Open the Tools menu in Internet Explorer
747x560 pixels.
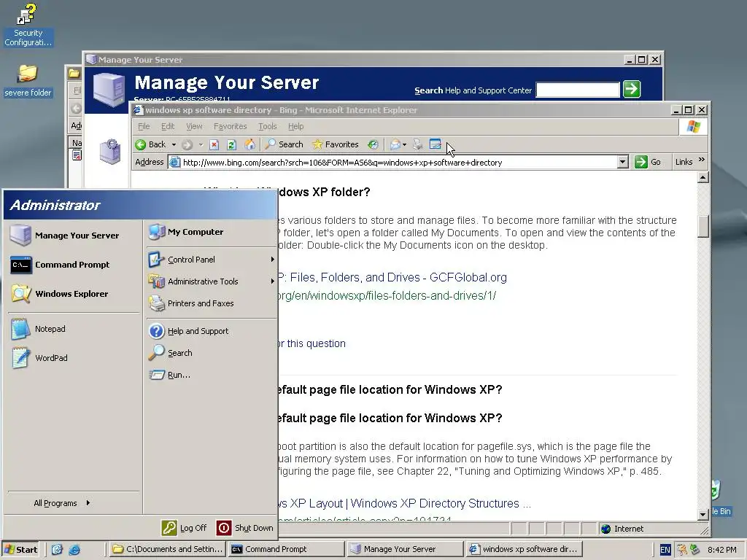pos(267,126)
